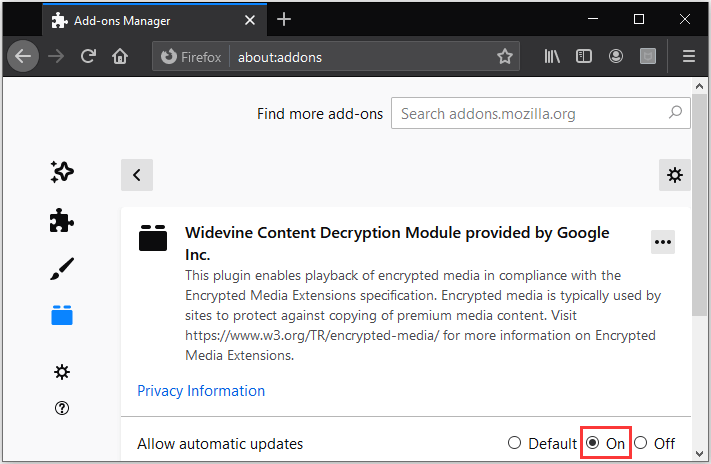Open the Themes paintbrush category
This screenshot has width=711, height=464.
point(62,268)
